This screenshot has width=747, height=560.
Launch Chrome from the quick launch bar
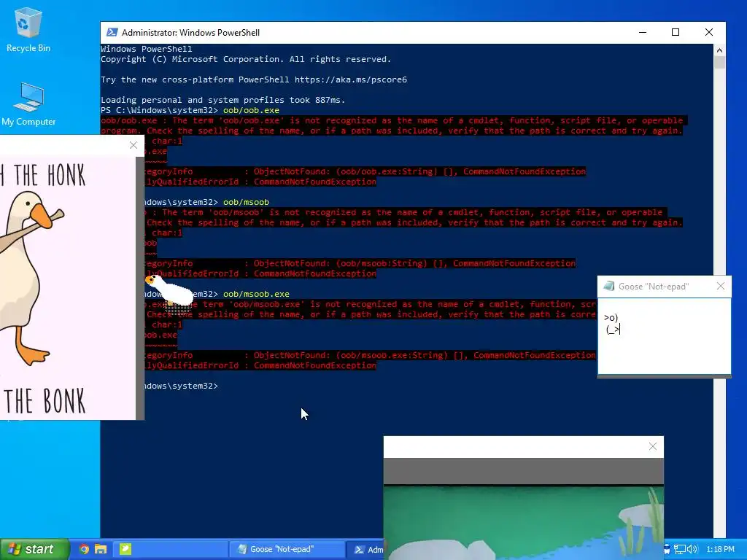(84, 549)
